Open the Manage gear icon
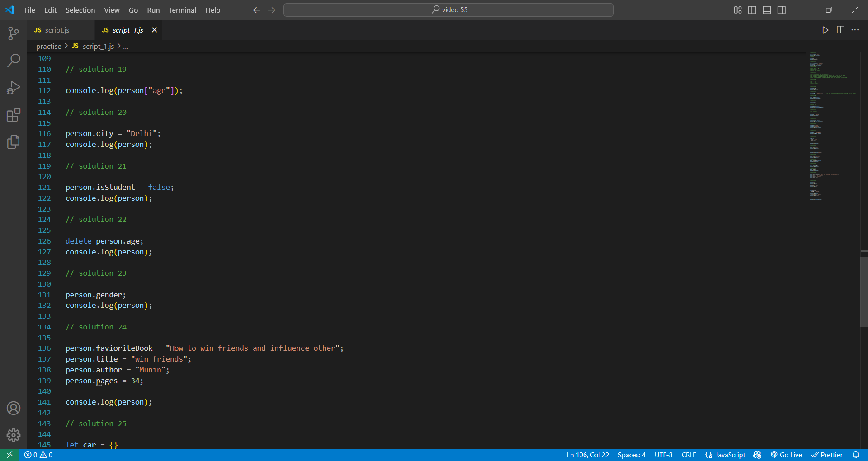The height and width of the screenshot is (461, 868). (x=14, y=435)
